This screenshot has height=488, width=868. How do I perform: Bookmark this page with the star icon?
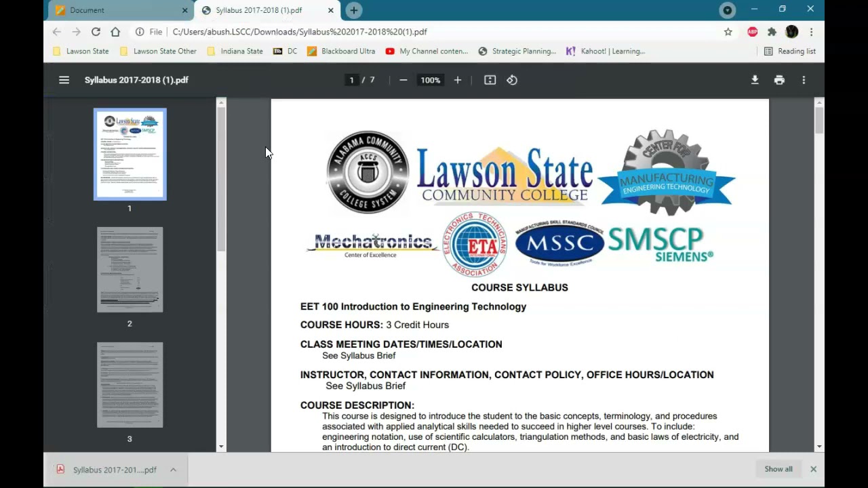coord(728,32)
